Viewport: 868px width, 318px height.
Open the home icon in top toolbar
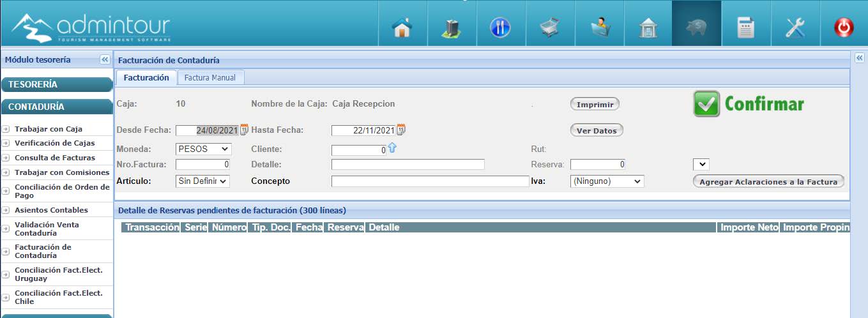[x=402, y=28]
